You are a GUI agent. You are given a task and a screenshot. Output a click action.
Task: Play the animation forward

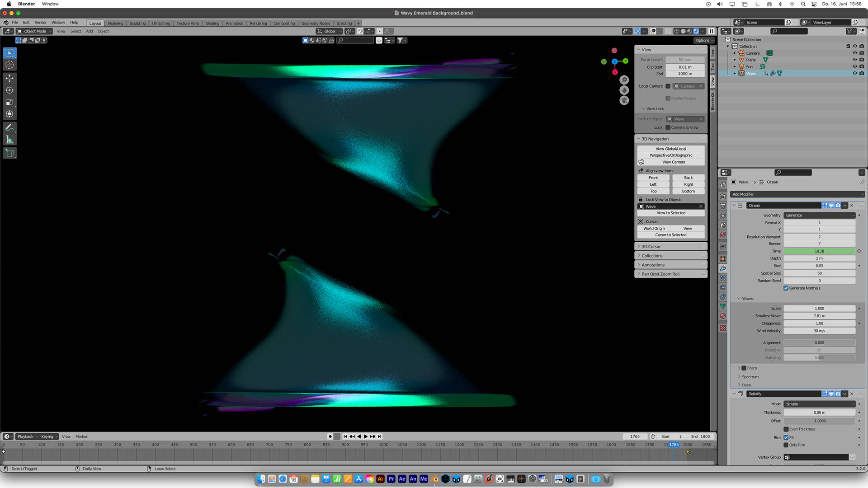[366, 436]
